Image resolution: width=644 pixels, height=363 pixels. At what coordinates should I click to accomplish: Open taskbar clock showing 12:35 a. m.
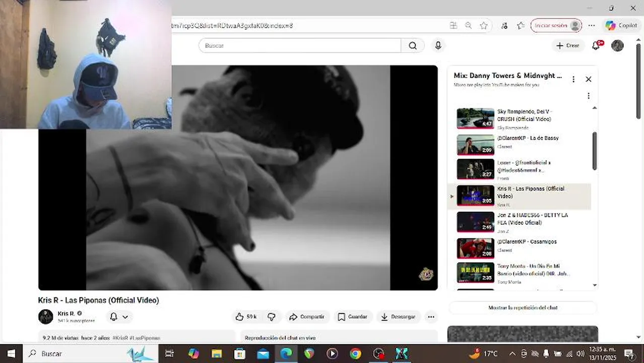click(602, 354)
